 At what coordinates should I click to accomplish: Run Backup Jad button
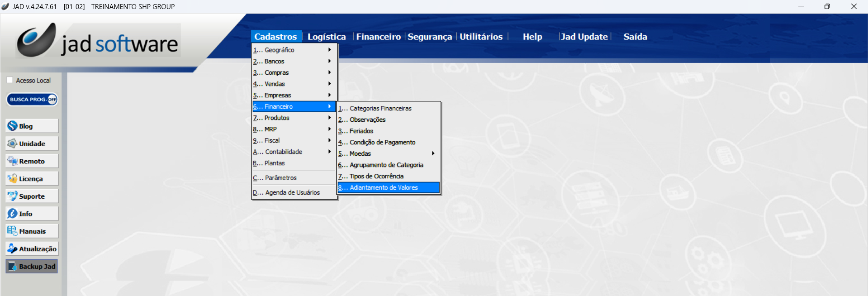tap(32, 267)
